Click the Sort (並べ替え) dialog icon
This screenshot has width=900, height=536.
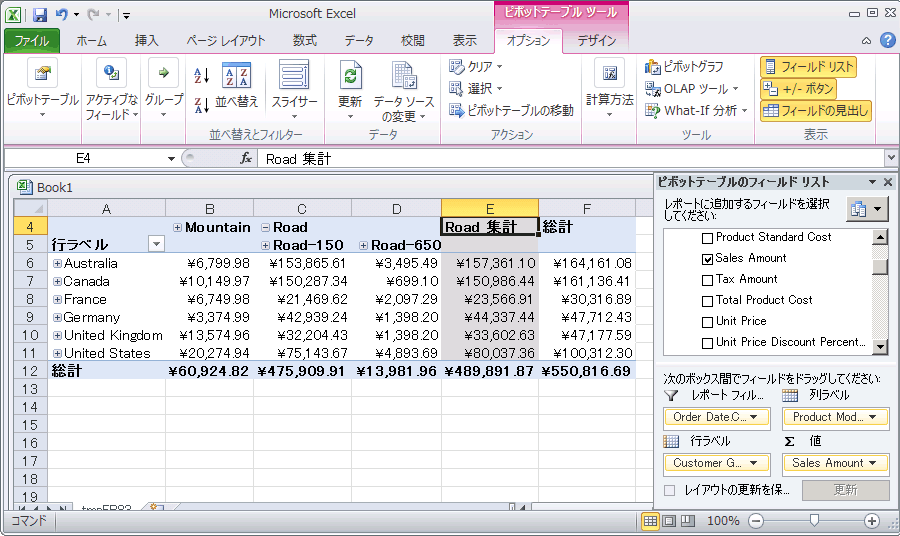click(x=236, y=77)
